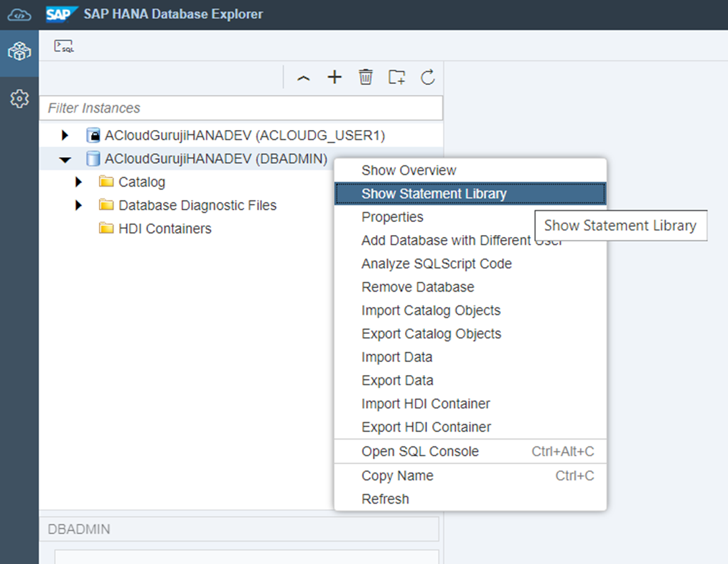The image size is (728, 564).
Task: Click the add folder group icon
Action: (x=396, y=77)
